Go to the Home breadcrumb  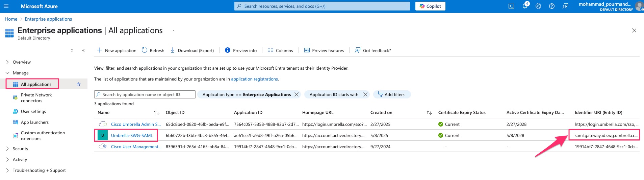coord(11,19)
